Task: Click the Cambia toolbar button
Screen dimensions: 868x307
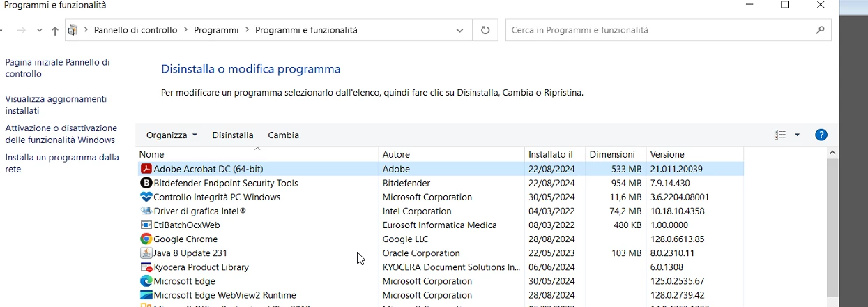Action: (x=284, y=135)
